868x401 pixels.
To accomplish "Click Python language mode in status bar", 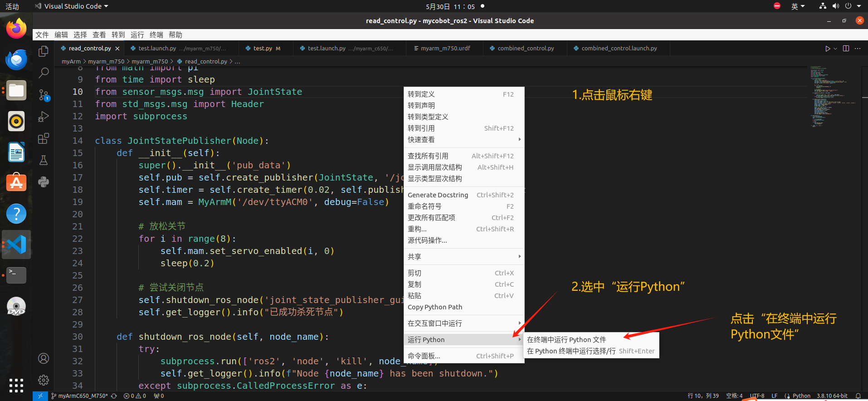I will (x=801, y=396).
